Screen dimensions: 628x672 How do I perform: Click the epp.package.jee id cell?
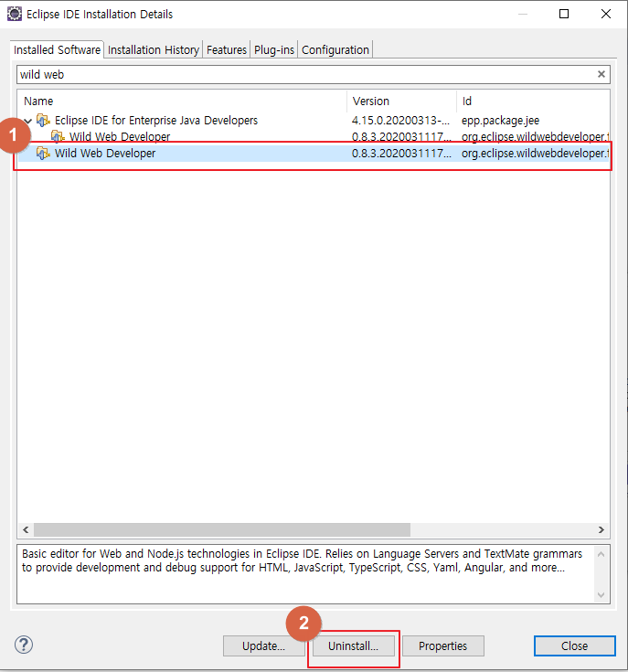click(x=500, y=121)
